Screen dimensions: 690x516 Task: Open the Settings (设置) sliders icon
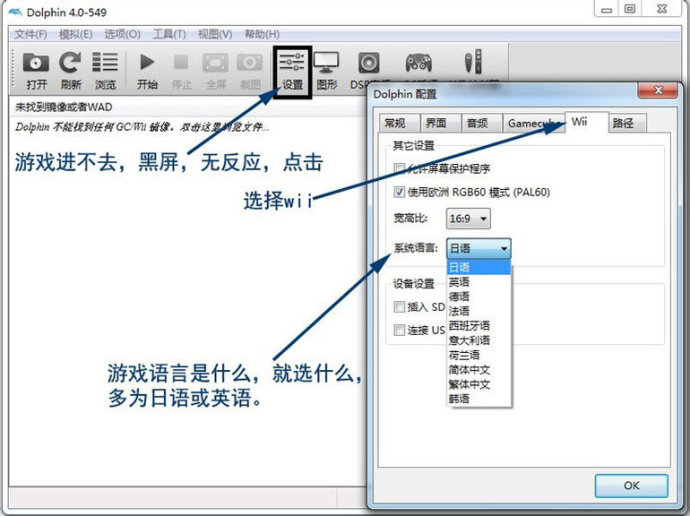click(x=292, y=62)
